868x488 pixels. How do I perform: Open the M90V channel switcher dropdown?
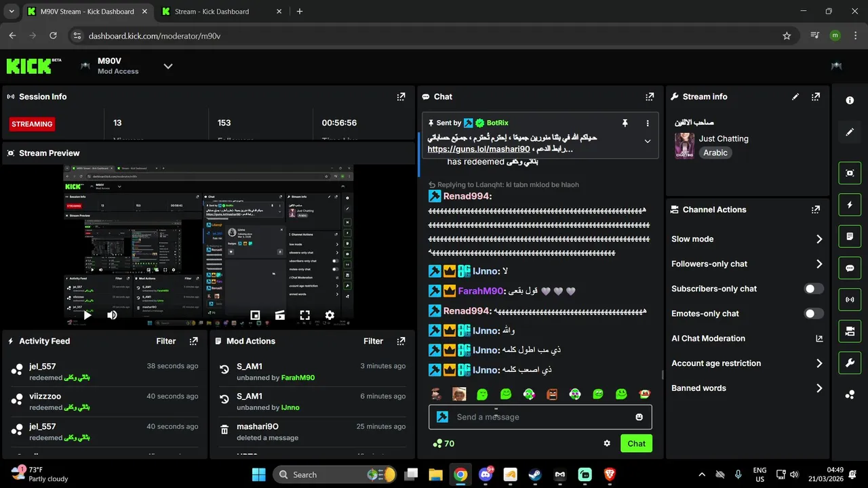[x=168, y=66]
